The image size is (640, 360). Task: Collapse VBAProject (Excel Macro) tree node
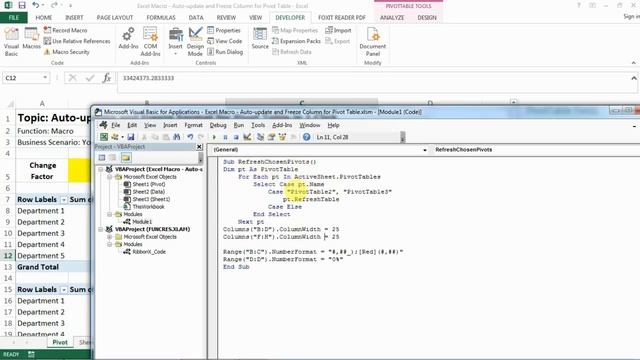(x=100, y=169)
